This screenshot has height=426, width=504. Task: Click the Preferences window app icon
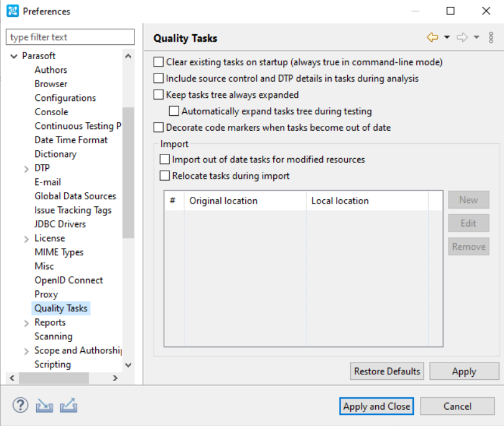coord(12,11)
